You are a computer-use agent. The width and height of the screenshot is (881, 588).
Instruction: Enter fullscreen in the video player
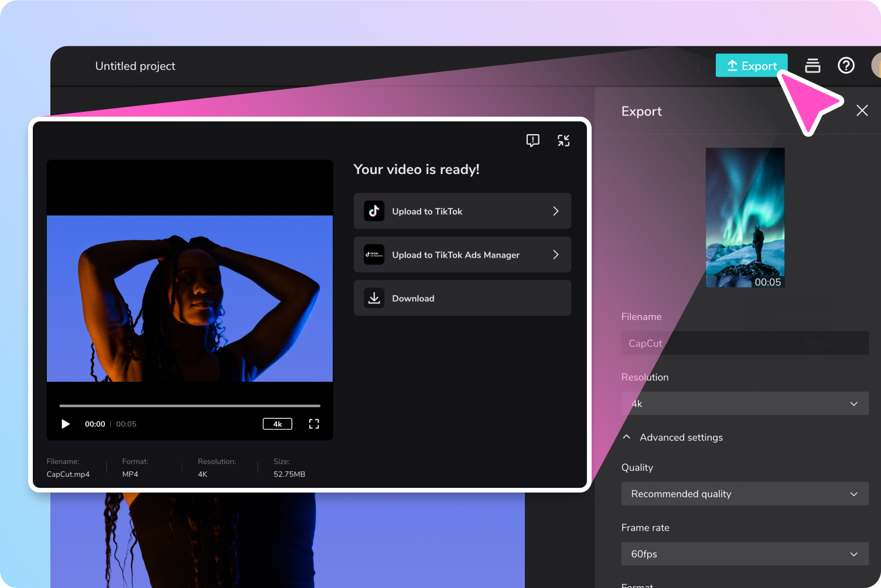(314, 424)
